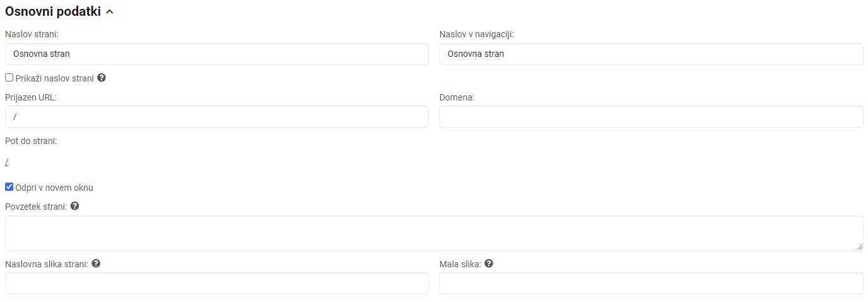This screenshot has height=302, width=868.
Task: Click the Prikaži naslov strani label text
Action: [x=55, y=78]
